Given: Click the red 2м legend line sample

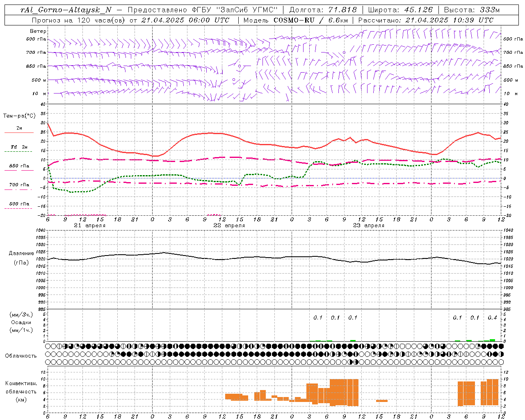Looking at the screenshot, I should click(19, 133).
